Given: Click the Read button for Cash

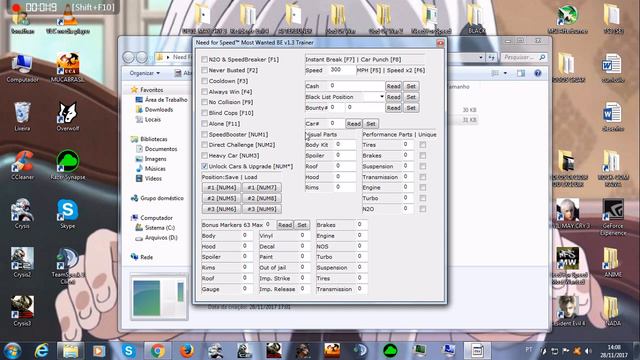Looking at the screenshot, I should (393, 86).
